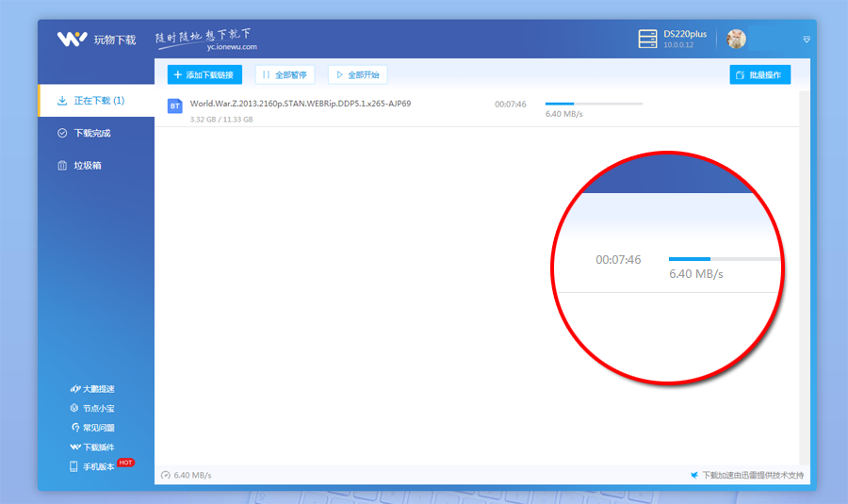Click the vertical scrollbar of download list
Image resolution: width=848 pixels, height=504 pixels.
click(x=805, y=278)
